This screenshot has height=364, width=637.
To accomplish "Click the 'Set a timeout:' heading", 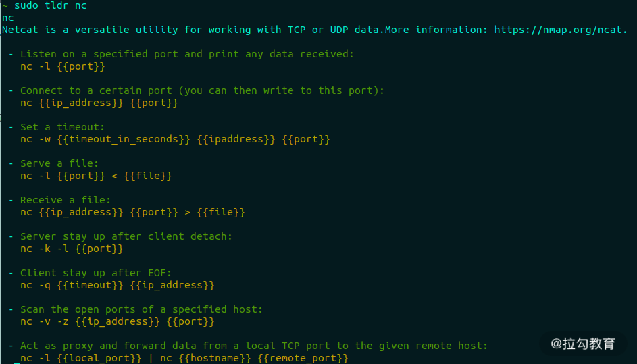I will pos(62,127).
